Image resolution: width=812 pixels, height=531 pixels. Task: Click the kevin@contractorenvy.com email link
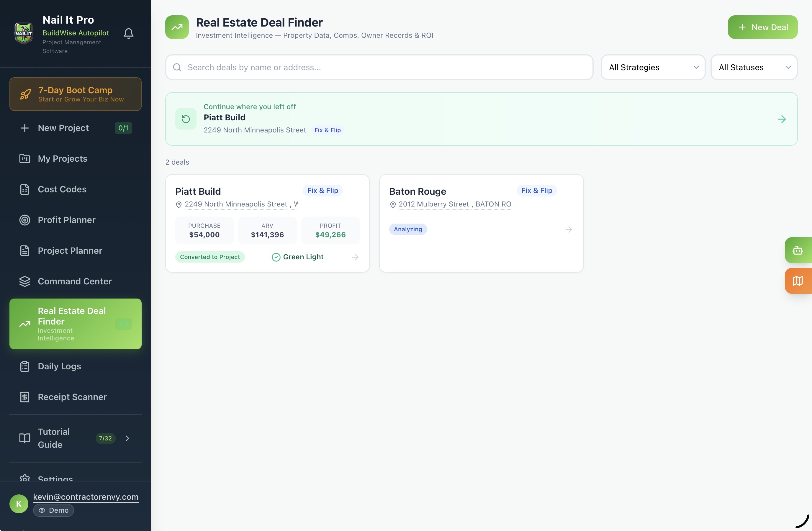86,497
